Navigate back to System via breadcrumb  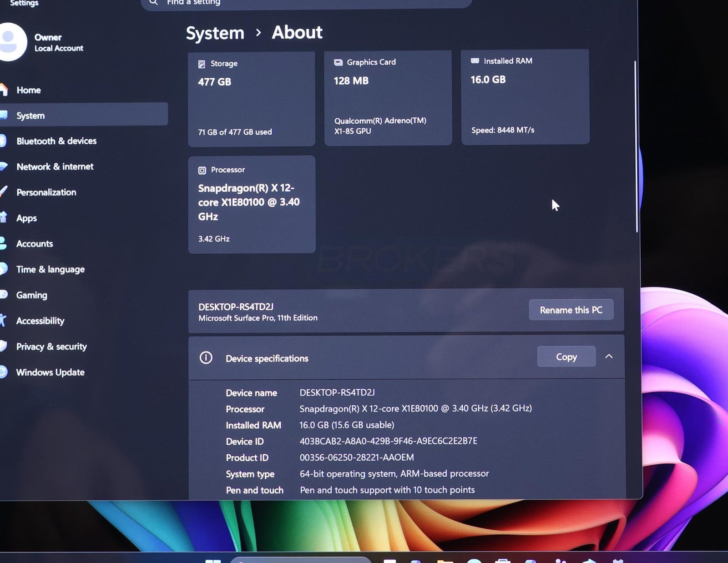click(x=215, y=33)
